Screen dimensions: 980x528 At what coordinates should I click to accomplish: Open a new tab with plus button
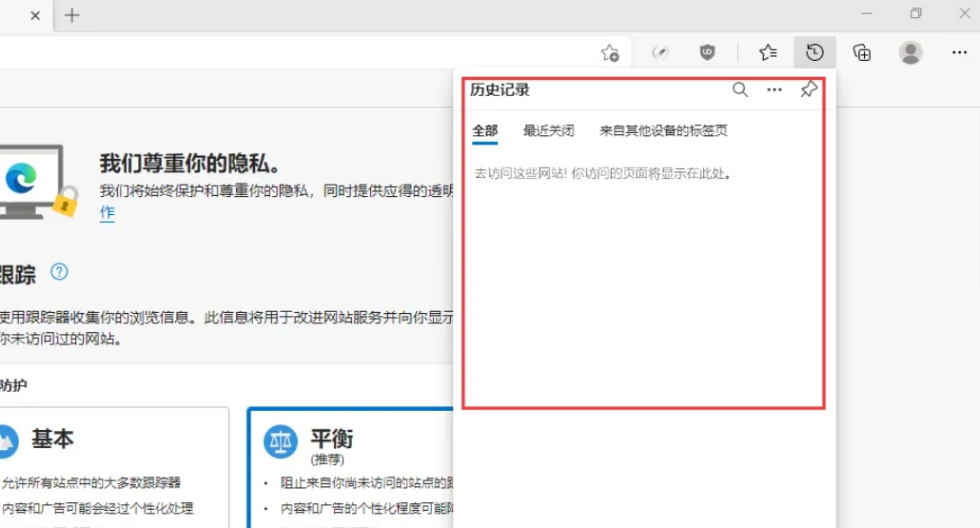pos(72,15)
